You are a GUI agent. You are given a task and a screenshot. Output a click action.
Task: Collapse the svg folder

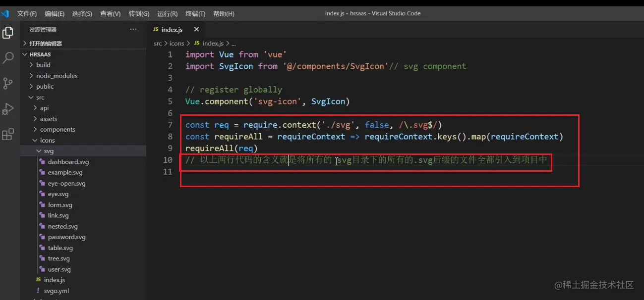[x=83, y=151]
